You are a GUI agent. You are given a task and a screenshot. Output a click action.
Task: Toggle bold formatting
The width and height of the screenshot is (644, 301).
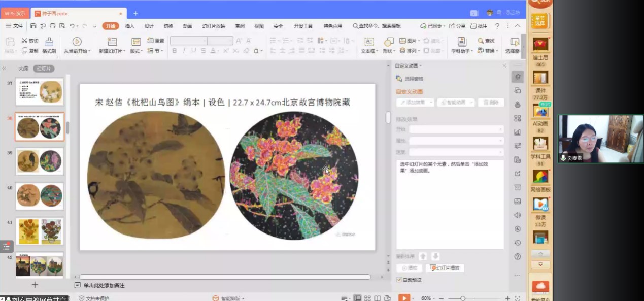175,51
